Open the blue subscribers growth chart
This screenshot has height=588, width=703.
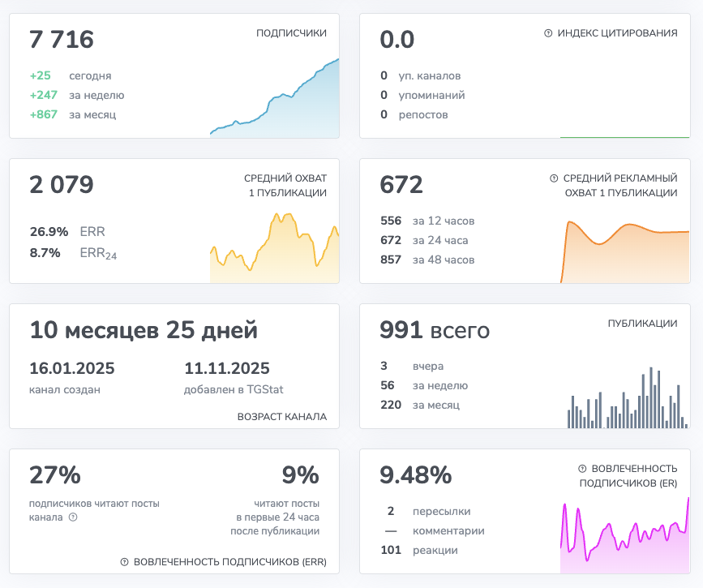274,101
